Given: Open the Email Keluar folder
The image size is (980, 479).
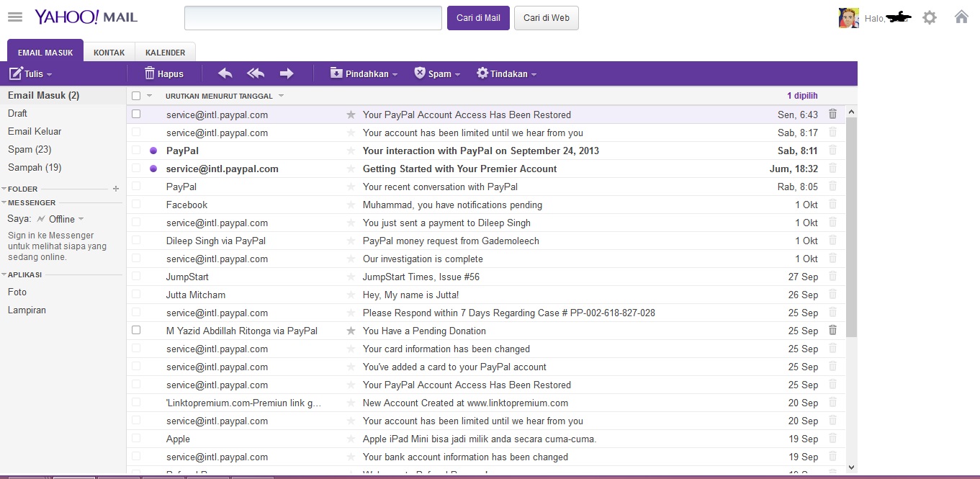Looking at the screenshot, I should pyautogui.click(x=35, y=131).
